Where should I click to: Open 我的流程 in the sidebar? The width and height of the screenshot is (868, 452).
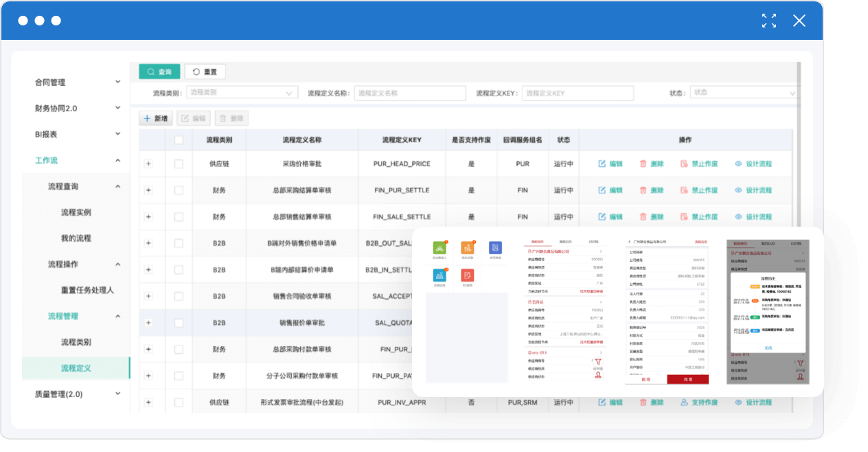coord(76,238)
